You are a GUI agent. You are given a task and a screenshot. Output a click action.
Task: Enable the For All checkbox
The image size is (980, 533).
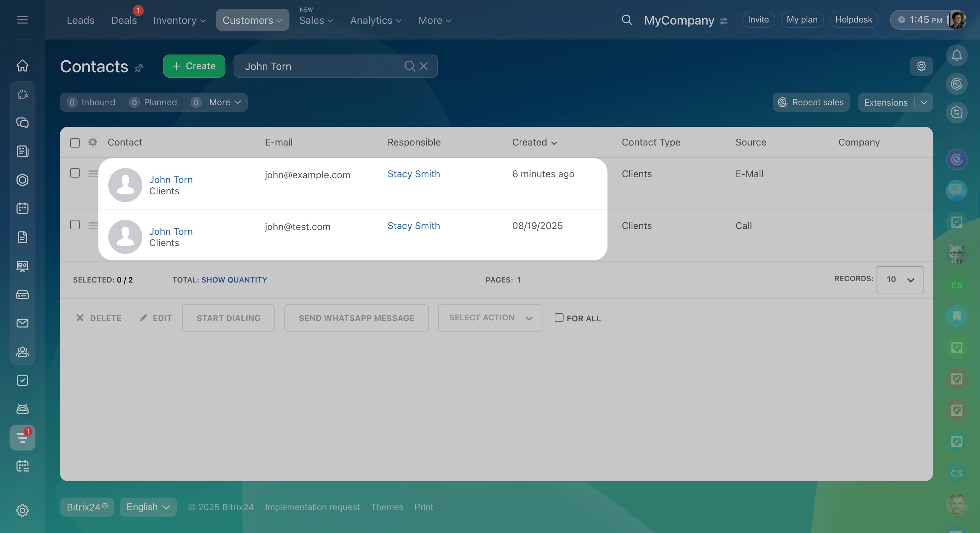pos(559,318)
